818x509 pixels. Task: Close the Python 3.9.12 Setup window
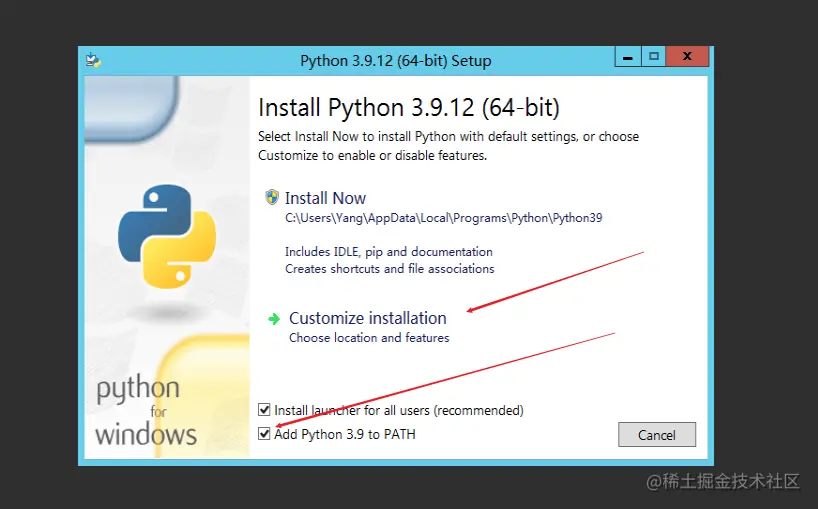point(688,56)
